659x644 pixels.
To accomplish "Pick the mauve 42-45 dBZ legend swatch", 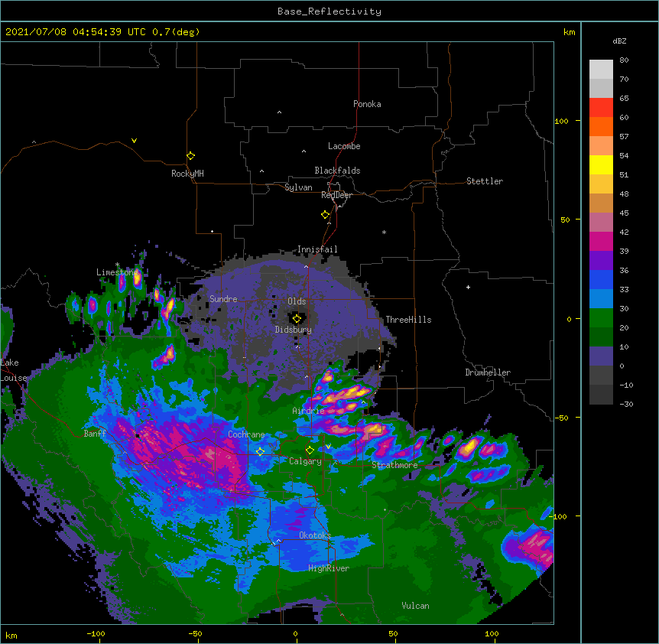I will point(601,223).
